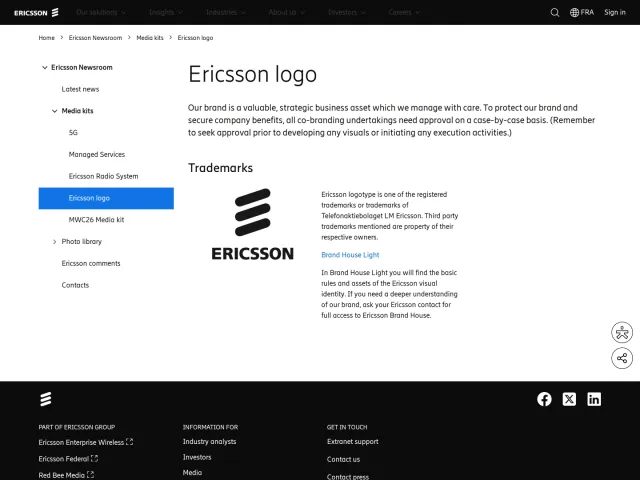Expand the Investors menu
640x480 pixels.
point(347,13)
